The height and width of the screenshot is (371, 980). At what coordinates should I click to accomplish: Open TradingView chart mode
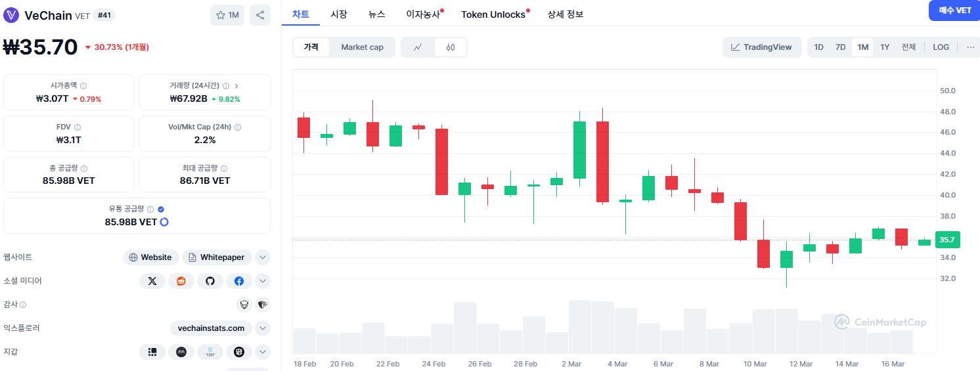(x=762, y=47)
